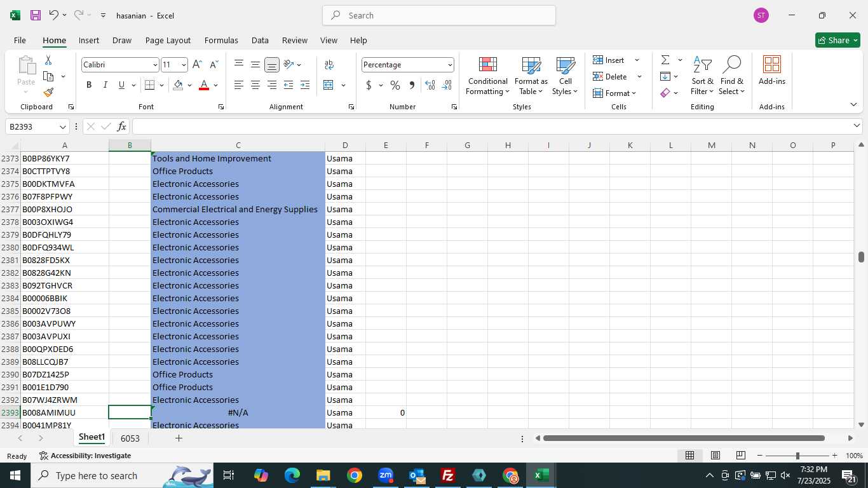Viewport: 868px width, 488px height.
Task: Toggle Bottom Align
Action: coord(272,65)
